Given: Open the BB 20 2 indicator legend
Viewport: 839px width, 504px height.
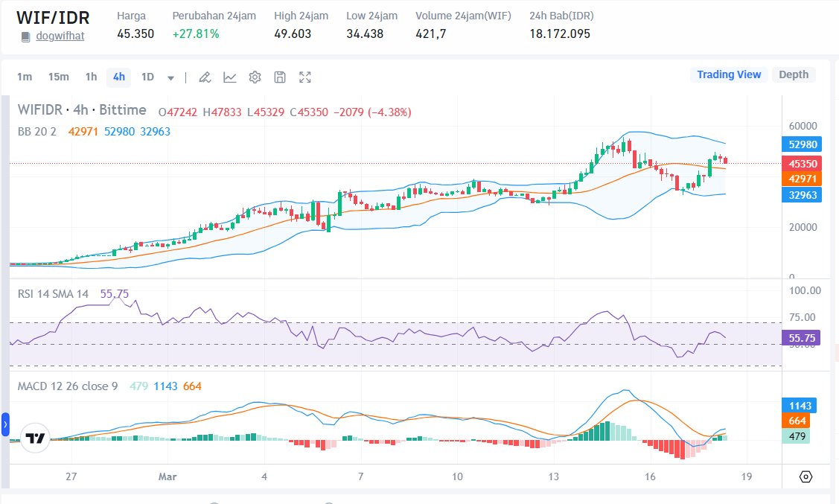Looking at the screenshot, I should pos(39,132).
